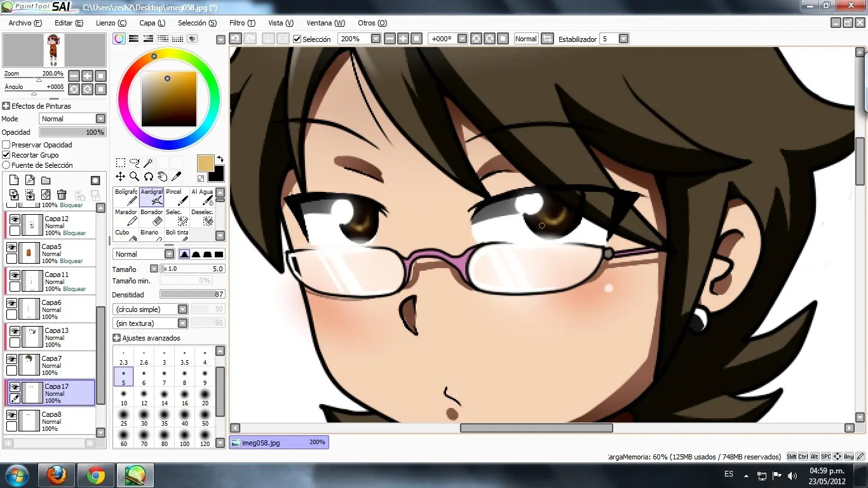Enable the Preservar Opacidad checkbox
Screen dimensions: 868x488
click(x=6, y=145)
